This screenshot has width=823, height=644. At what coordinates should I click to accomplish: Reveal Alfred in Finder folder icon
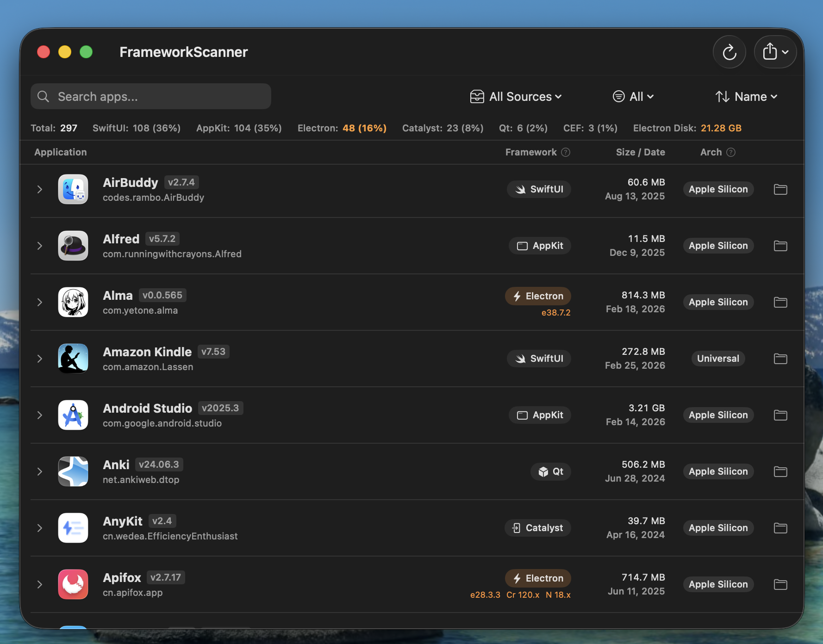pyautogui.click(x=780, y=246)
